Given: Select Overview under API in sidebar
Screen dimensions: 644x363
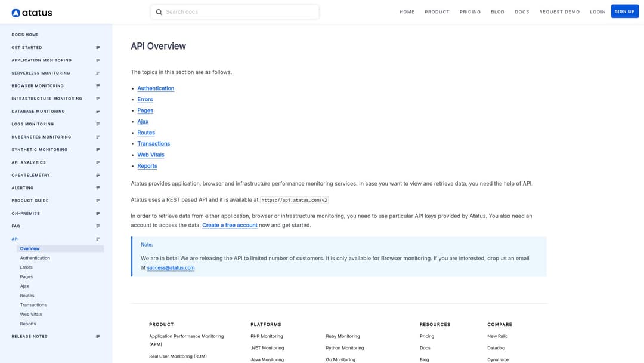Looking at the screenshot, I should pos(60,249).
